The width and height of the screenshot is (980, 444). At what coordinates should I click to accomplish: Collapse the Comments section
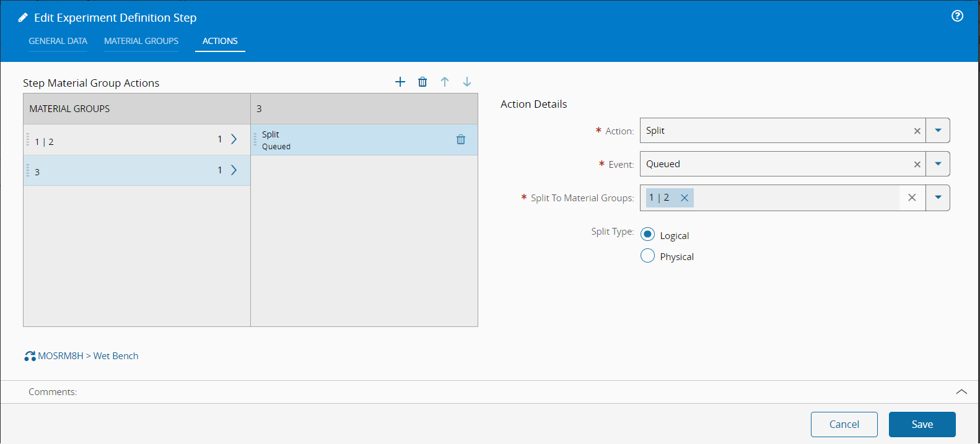coord(961,392)
